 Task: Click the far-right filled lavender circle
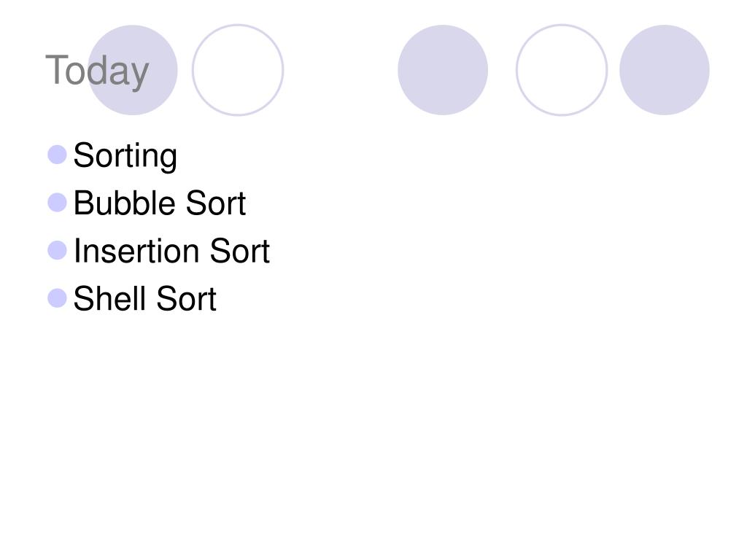coord(664,70)
